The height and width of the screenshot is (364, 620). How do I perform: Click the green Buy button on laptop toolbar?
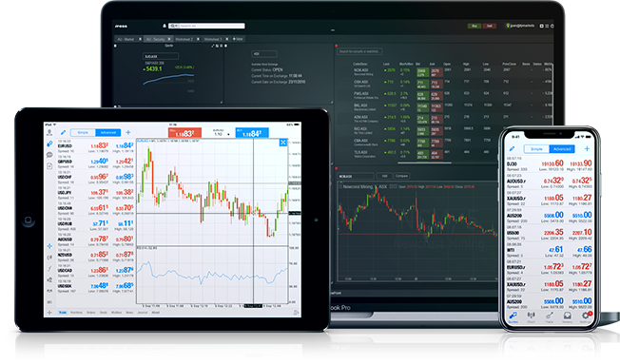[x=475, y=26]
